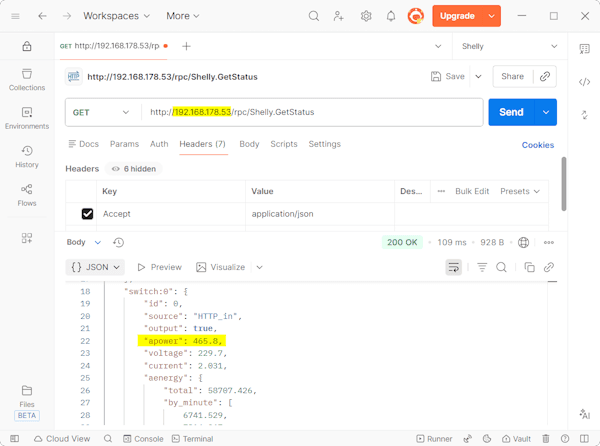600x446 pixels.
Task: Toggle word wrap in response viewer
Action: [454, 267]
